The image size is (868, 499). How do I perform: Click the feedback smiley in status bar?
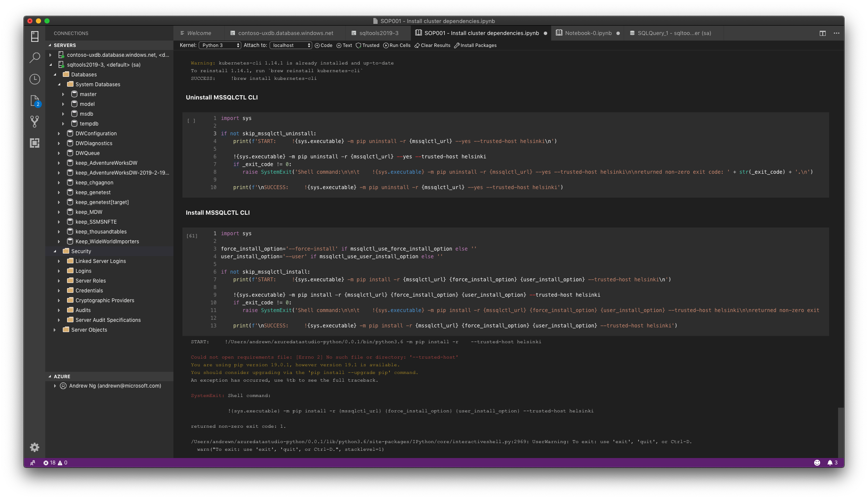(x=817, y=463)
